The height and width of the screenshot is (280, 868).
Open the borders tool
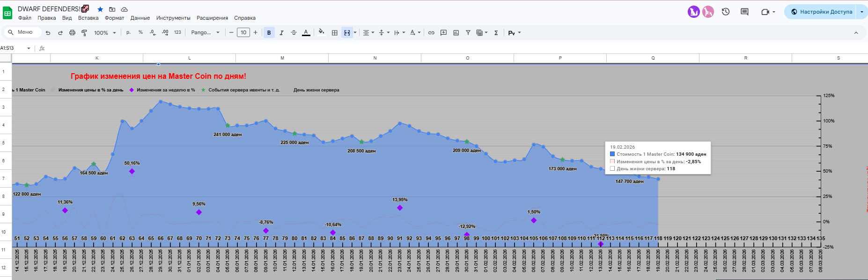[334, 33]
